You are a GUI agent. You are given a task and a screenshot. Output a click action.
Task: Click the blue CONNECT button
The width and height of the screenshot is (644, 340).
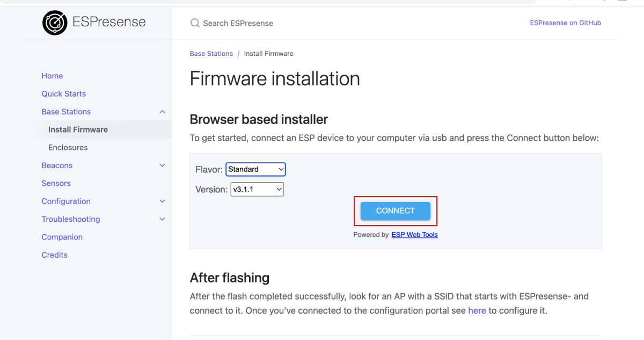pos(396,211)
